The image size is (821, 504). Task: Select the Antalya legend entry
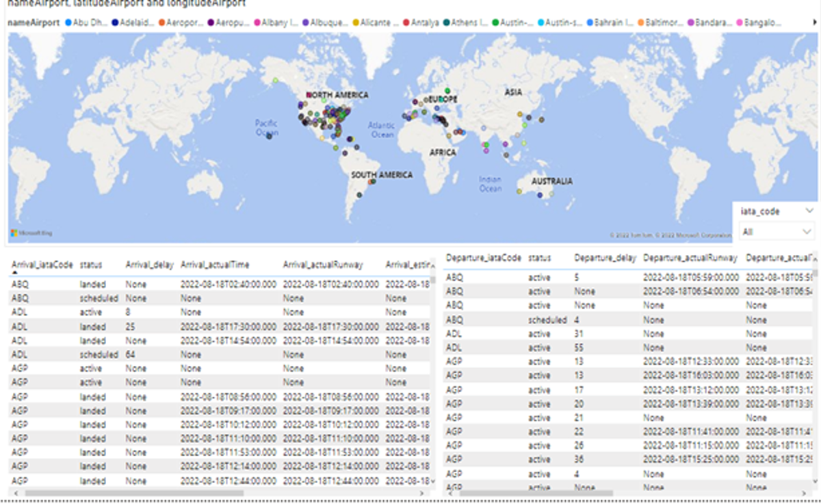coord(421,23)
